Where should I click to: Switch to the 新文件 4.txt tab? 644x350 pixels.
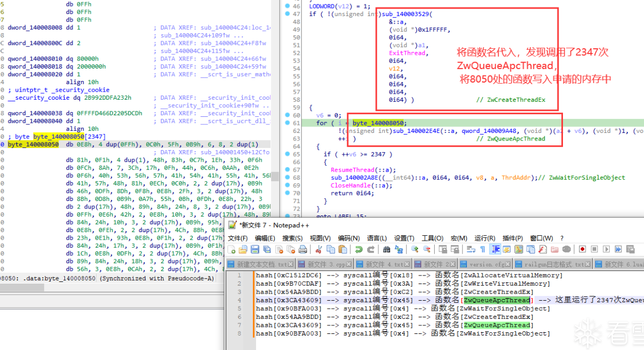coord(384,264)
